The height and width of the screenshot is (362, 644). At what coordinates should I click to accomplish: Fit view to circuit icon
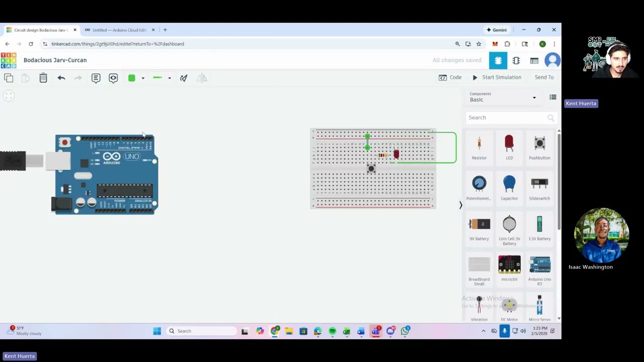point(9,96)
